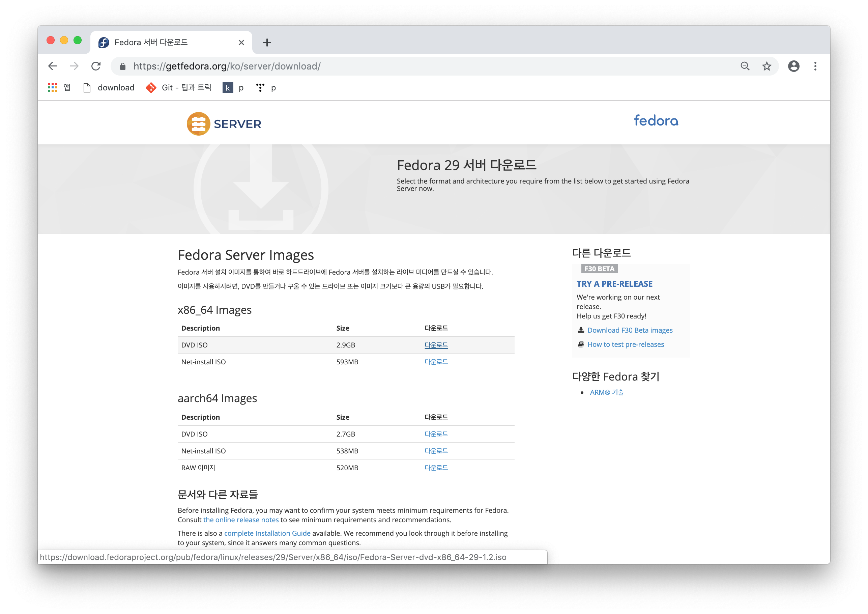Open the zoom magnifier icon in address bar
This screenshot has width=868, height=614.
pyautogui.click(x=744, y=66)
